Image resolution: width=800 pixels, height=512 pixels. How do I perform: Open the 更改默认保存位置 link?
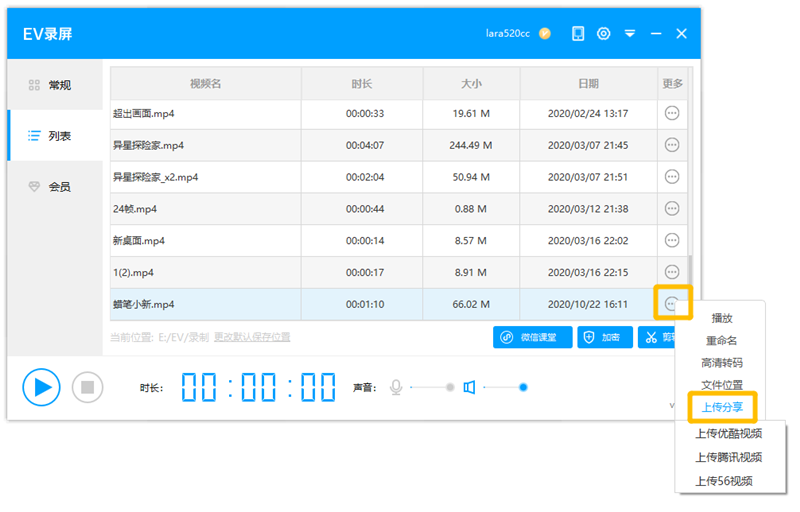(252, 337)
